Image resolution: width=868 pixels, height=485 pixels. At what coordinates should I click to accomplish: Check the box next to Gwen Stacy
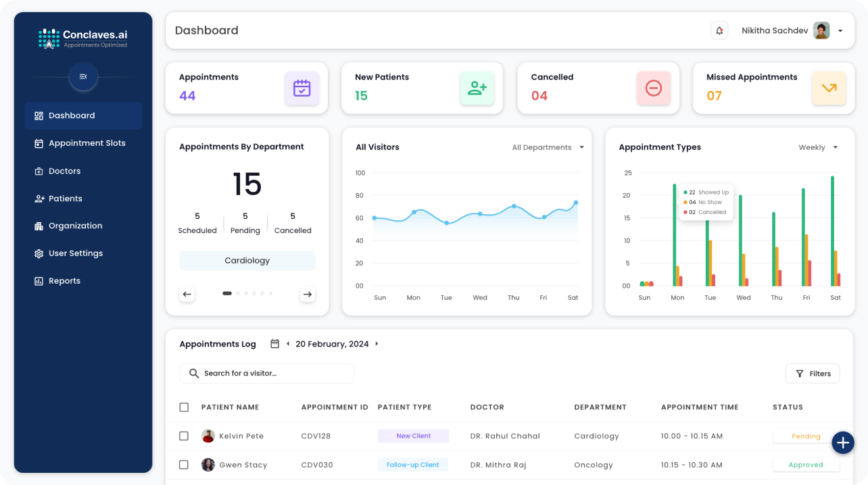pyautogui.click(x=184, y=465)
